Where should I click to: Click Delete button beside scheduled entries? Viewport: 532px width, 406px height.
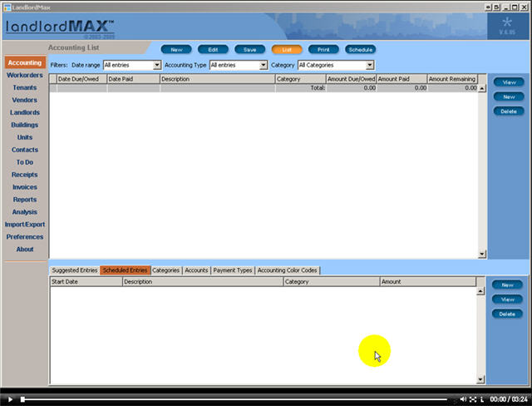click(x=508, y=314)
